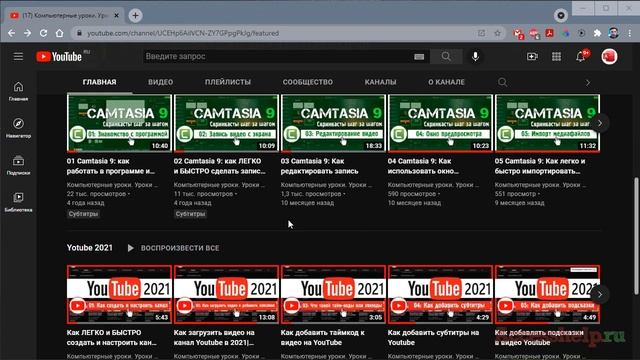The height and width of the screenshot is (360, 640).
Task: Open Подписки in the left sidebar
Action: pos(18,165)
